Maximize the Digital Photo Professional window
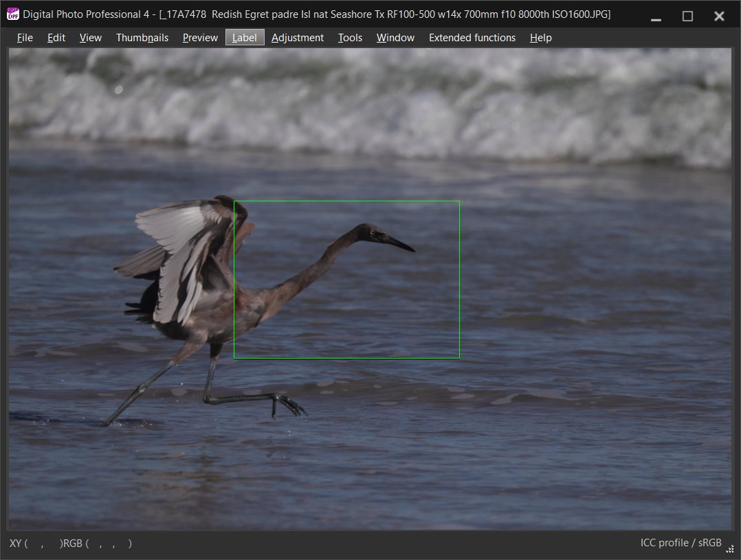The width and height of the screenshot is (741, 560). (x=687, y=15)
